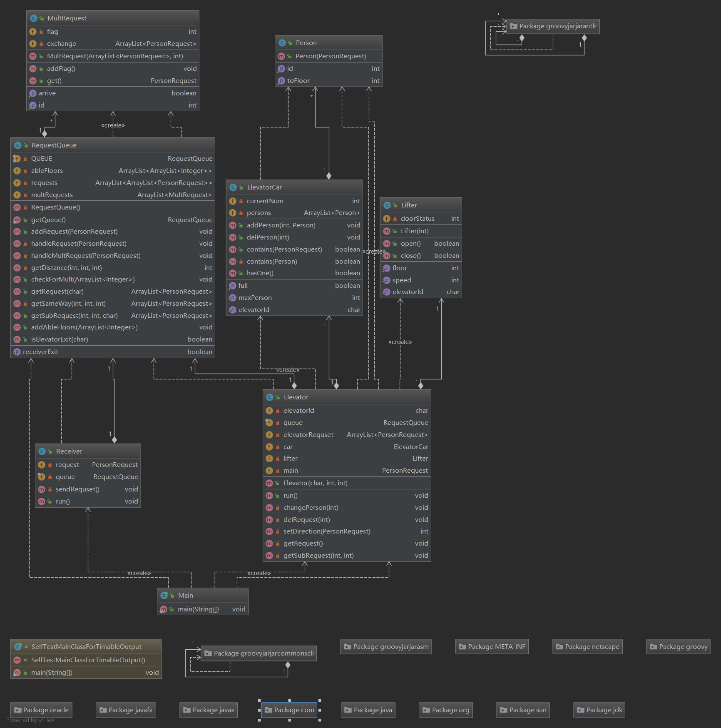This screenshot has height=728, width=721.
Task: Click the SelfTestMainClassForTimableOutput() constructor row
Action: [86, 660]
